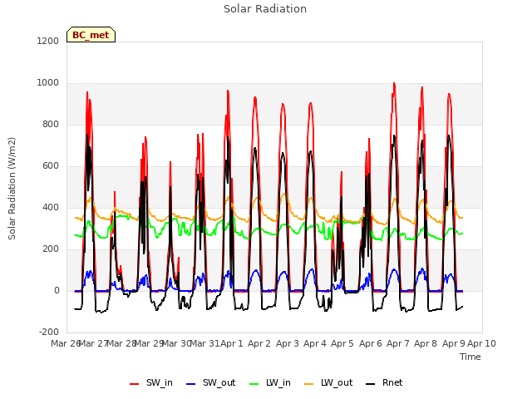Image resolution: width=532 pixels, height=399 pixels.
Task: Click the Solar Radiation (W/m2) axis label
Action: tap(12, 189)
